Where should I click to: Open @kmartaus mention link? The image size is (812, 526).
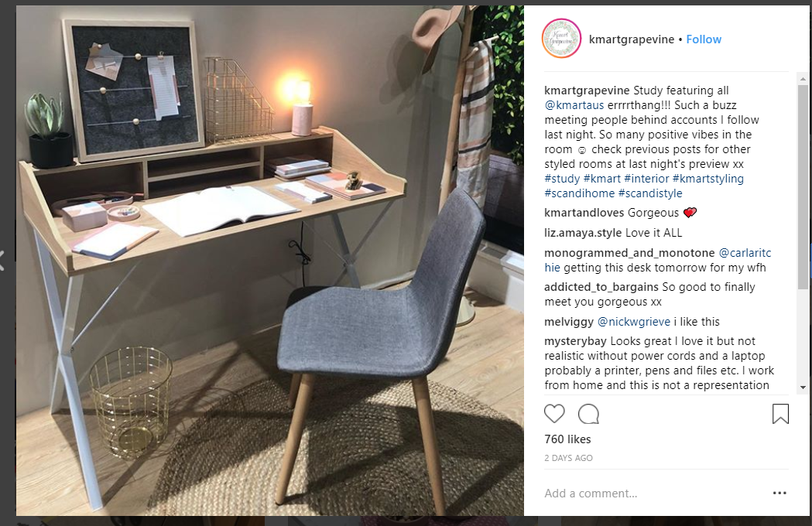coord(574,105)
